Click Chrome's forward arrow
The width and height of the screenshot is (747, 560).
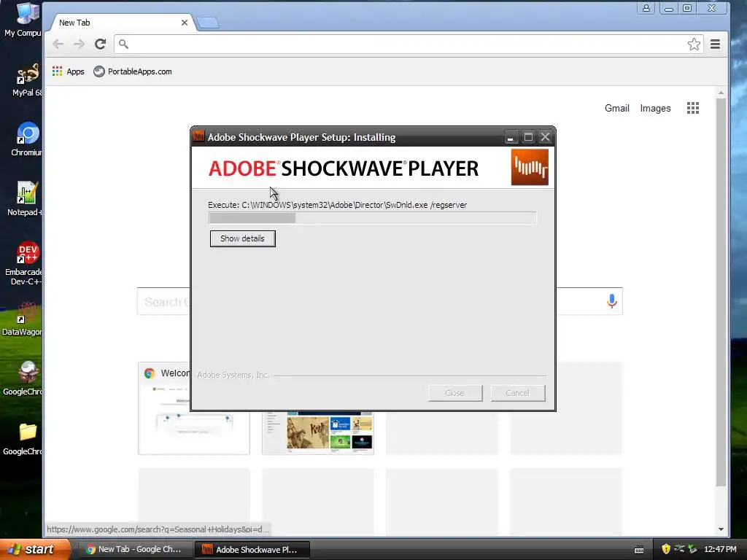point(79,44)
